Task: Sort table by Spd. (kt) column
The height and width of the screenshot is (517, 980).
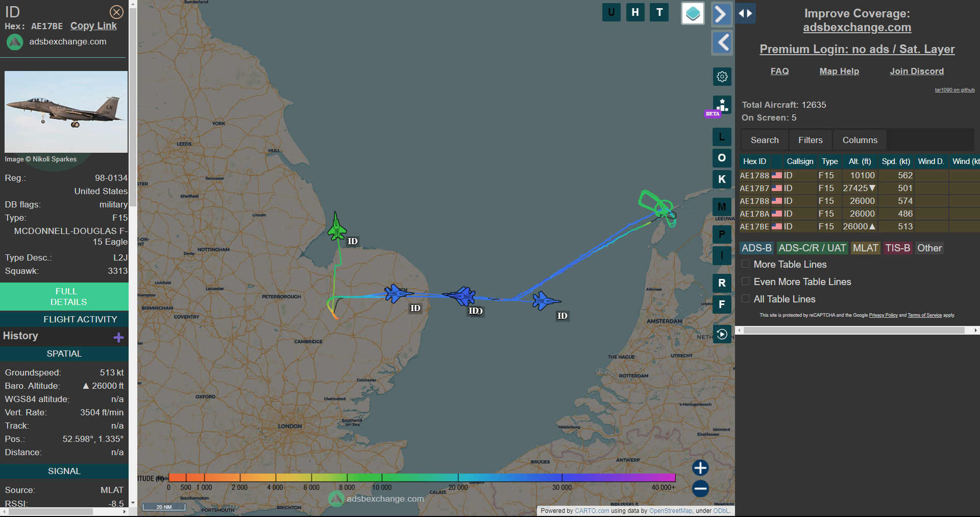Action: [896, 161]
